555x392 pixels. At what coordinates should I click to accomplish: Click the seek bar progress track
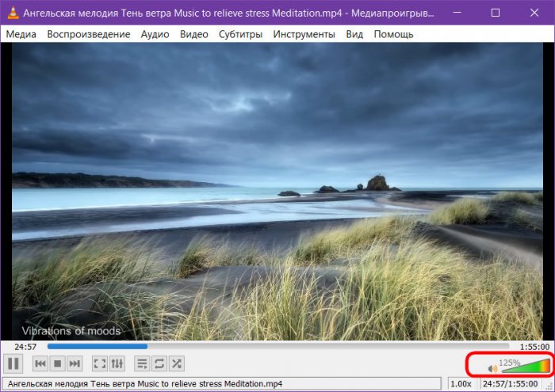(277, 346)
